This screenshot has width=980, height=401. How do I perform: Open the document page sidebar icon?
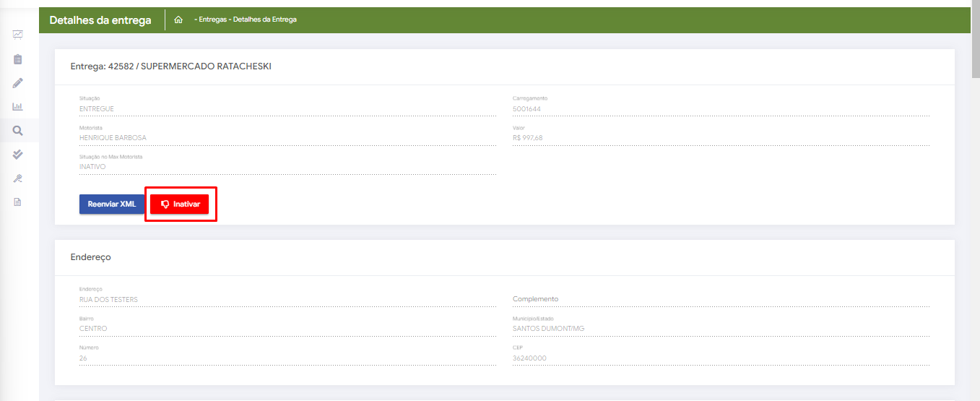18,202
